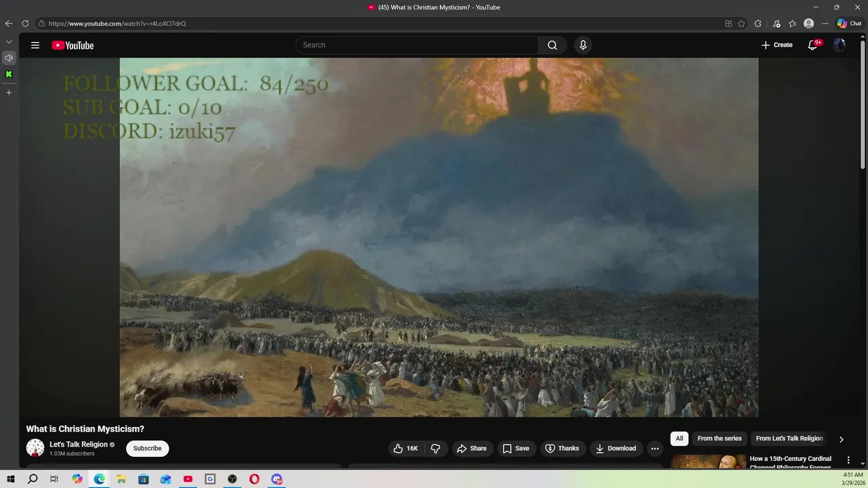
Task: Open How a 15th-Century Cardinal video title
Action: coord(790,463)
